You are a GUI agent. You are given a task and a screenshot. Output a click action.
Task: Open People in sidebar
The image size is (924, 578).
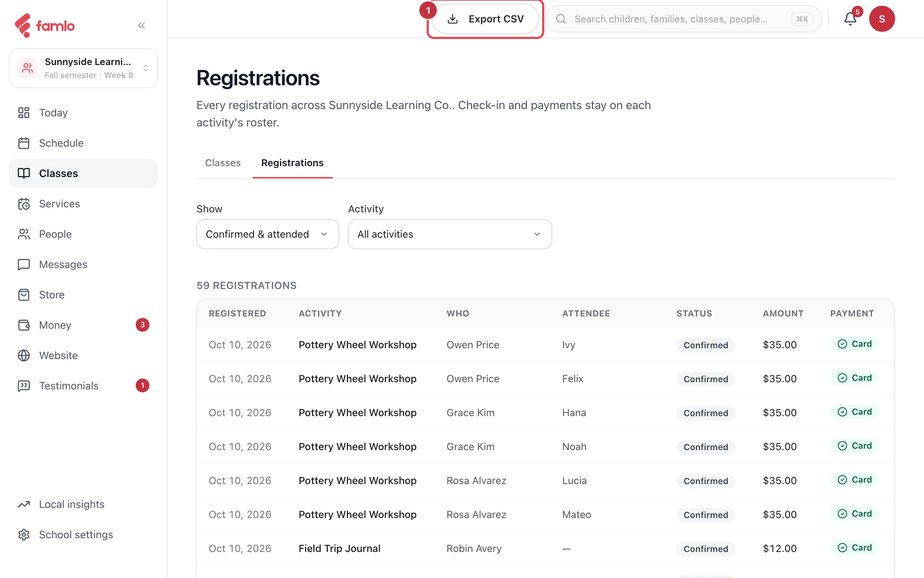[83, 234]
